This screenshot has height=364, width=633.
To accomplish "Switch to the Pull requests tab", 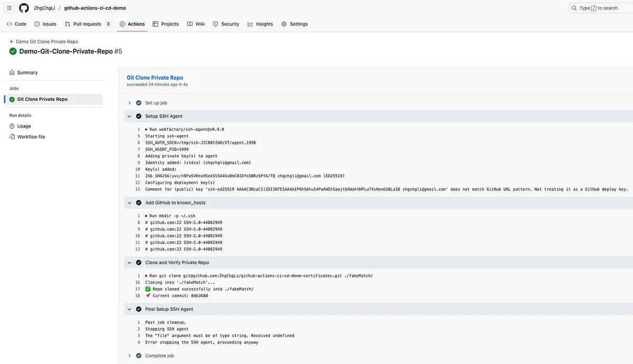I will tap(88, 24).
